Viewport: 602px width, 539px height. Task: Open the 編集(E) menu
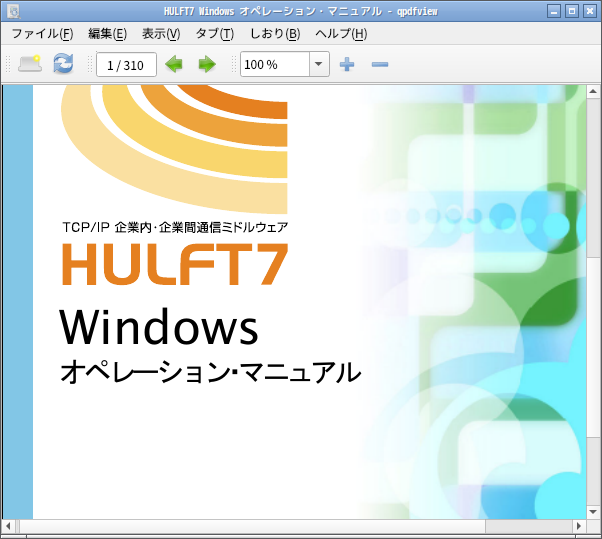(108, 34)
